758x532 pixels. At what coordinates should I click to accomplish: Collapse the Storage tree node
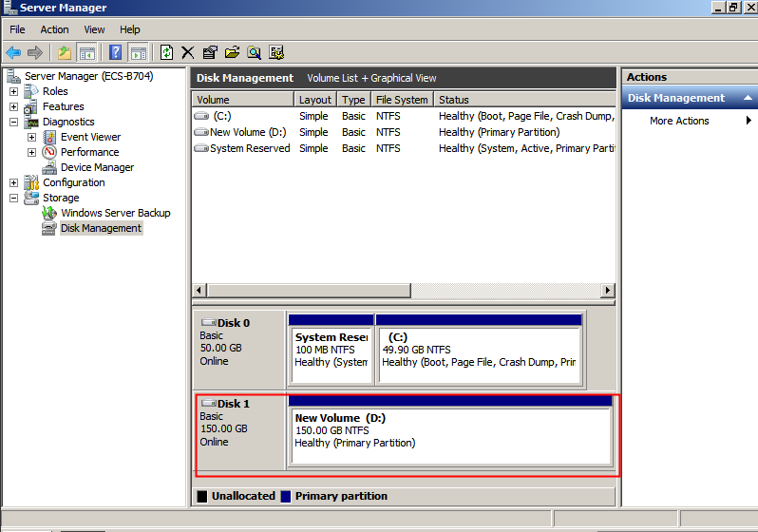point(13,198)
